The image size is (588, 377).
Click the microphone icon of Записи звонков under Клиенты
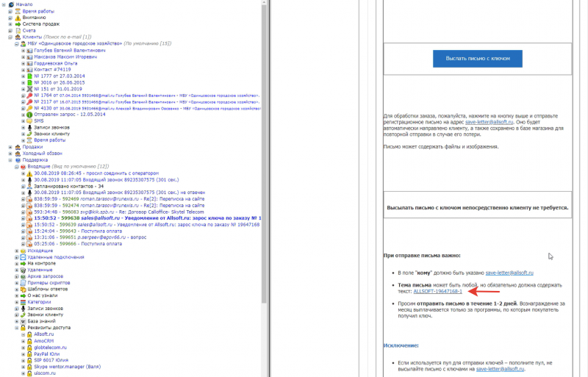[29, 128]
